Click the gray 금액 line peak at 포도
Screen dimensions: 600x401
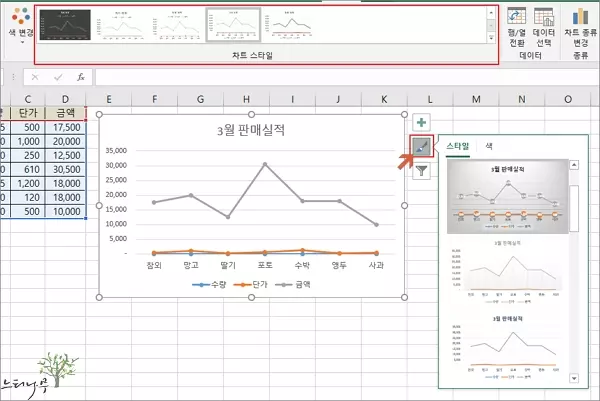click(265, 164)
